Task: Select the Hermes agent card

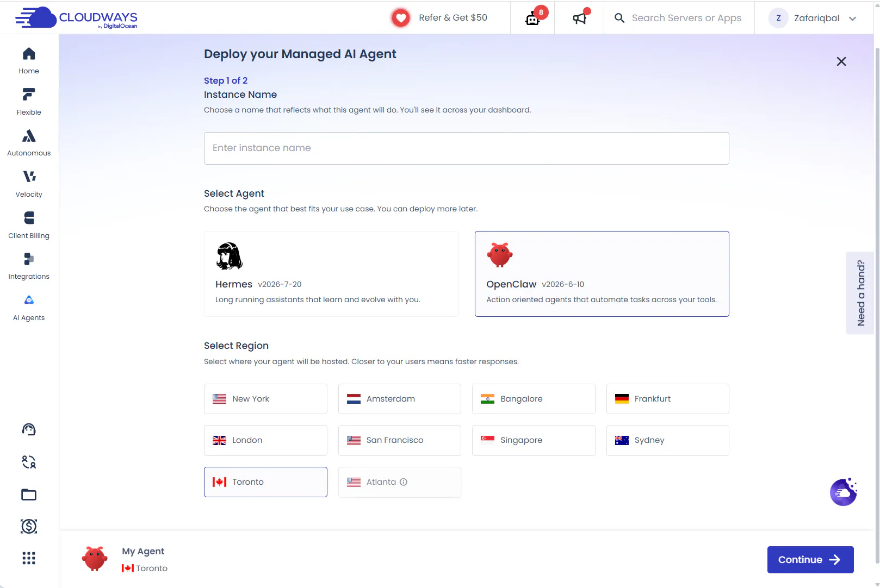Action: point(331,274)
